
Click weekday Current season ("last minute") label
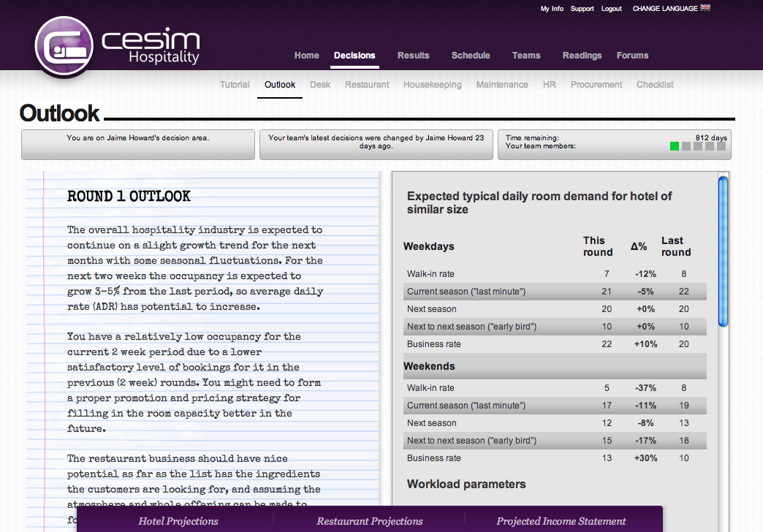(466, 292)
